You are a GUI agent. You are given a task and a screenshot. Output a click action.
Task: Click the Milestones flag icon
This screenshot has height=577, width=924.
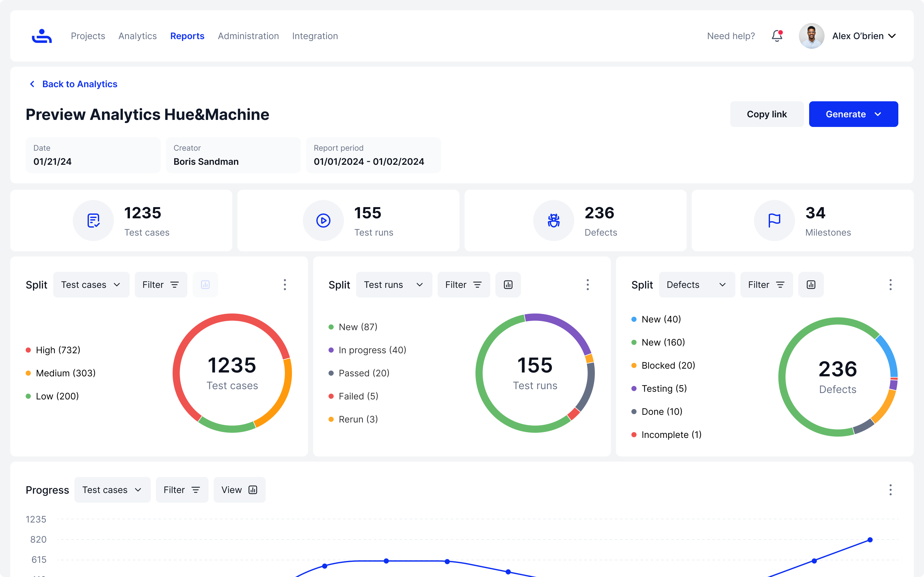(x=774, y=221)
